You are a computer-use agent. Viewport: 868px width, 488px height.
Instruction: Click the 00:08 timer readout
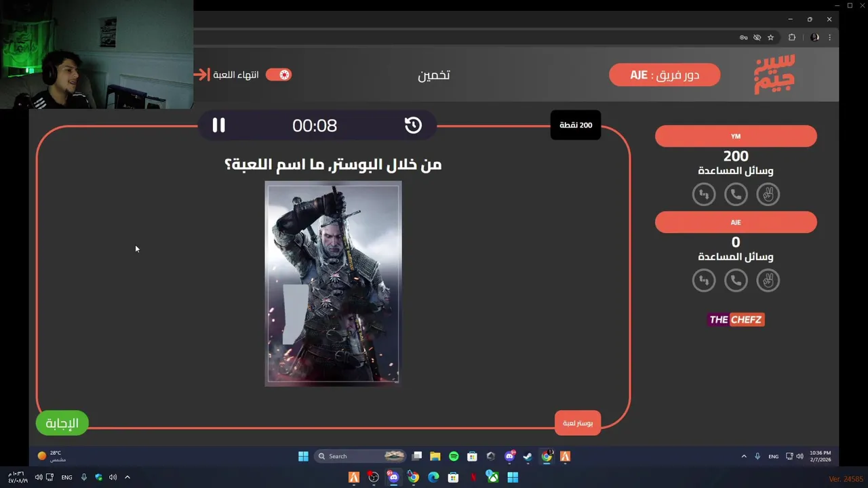[x=315, y=125]
